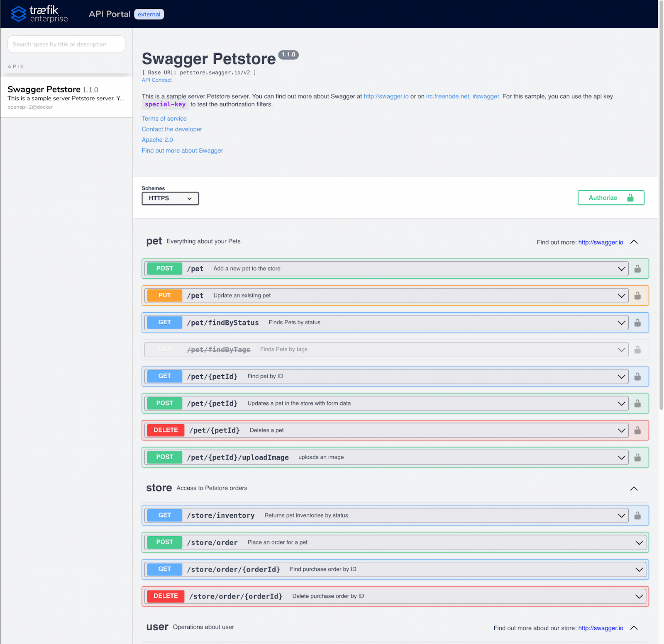Click the PUT method badge for Update an existing pet
The image size is (664, 644).
(x=164, y=296)
